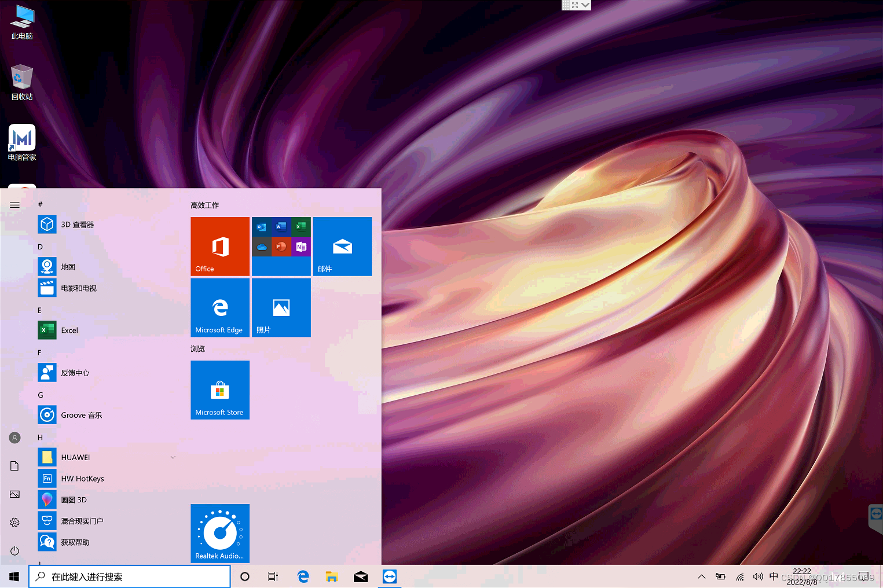883x588 pixels.
Task: Open the network tray icon
Action: [740, 576]
